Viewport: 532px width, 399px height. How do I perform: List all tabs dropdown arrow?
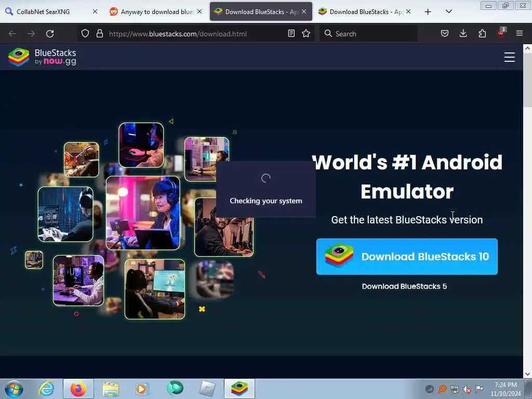tap(448, 11)
